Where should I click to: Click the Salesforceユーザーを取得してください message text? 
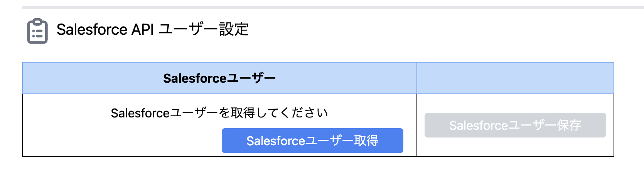point(219,113)
